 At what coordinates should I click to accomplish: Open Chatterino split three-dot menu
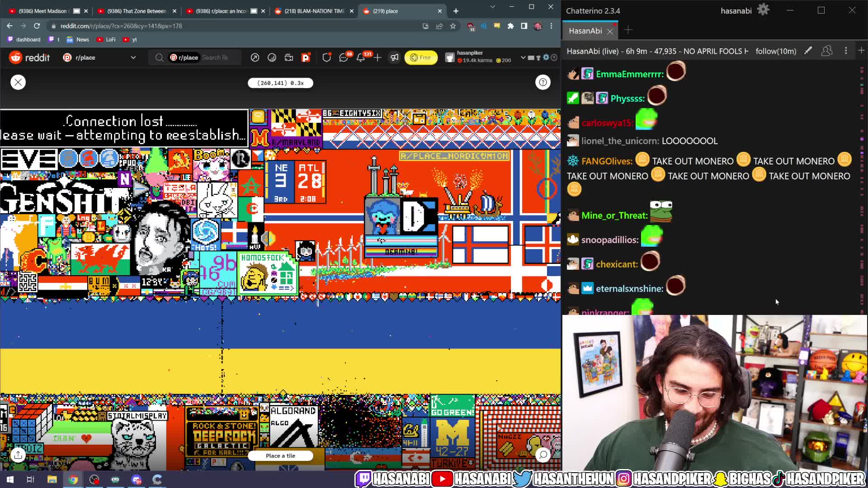click(846, 51)
